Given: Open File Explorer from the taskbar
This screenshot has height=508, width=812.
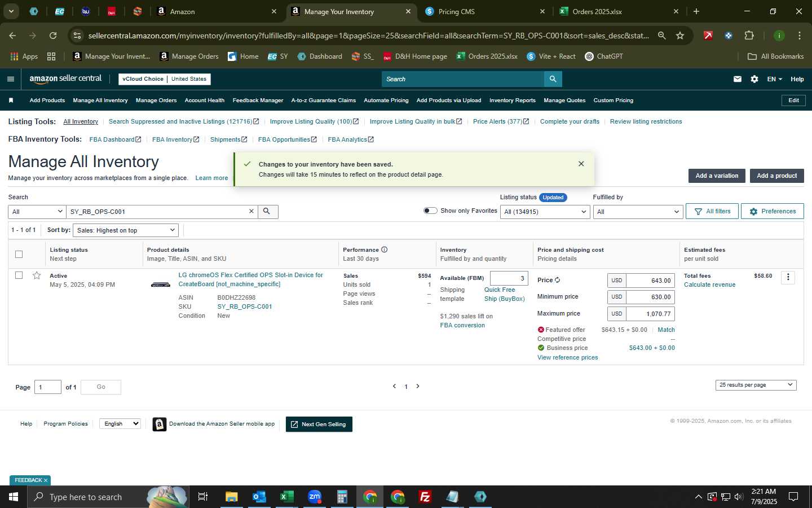Looking at the screenshot, I should [232, 497].
